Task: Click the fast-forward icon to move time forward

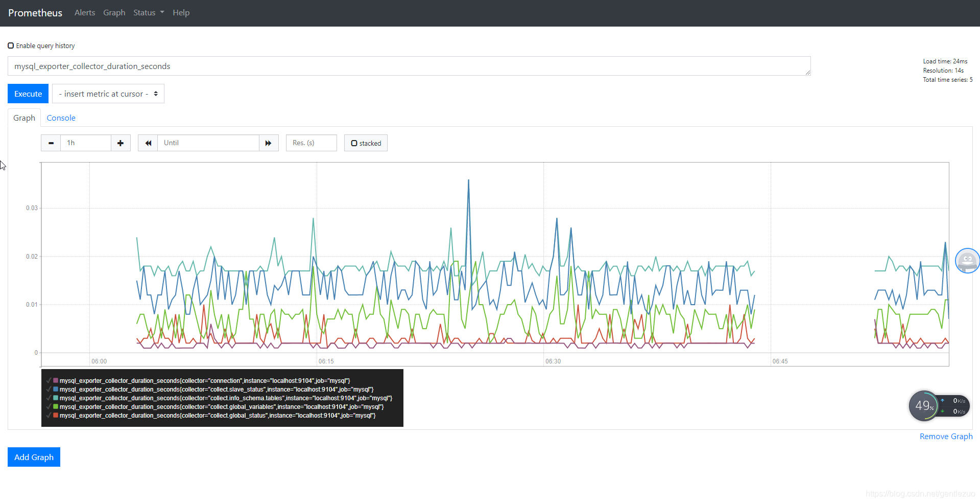Action: [x=269, y=143]
